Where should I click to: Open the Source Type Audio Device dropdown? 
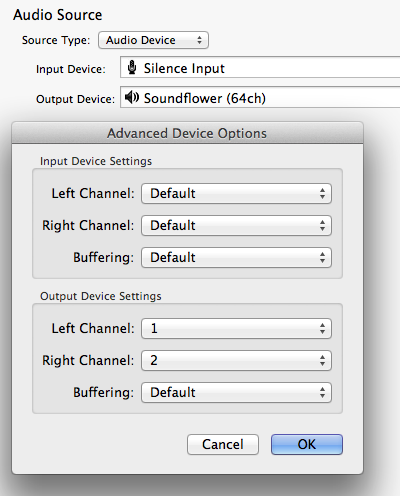pos(153,40)
